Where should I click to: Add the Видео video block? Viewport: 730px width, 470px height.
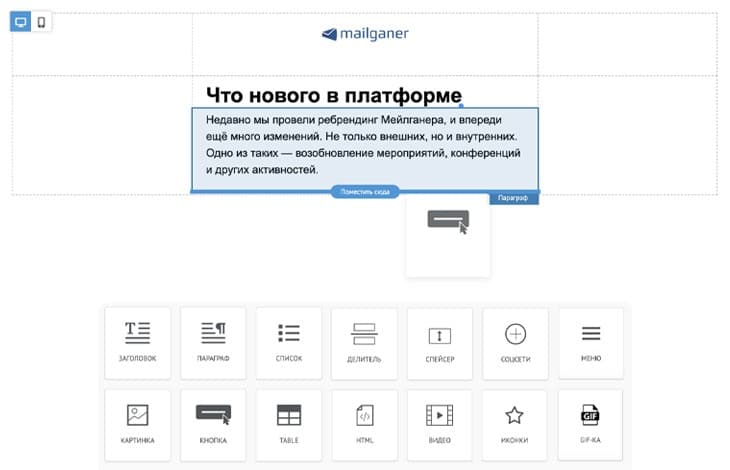(440, 424)
